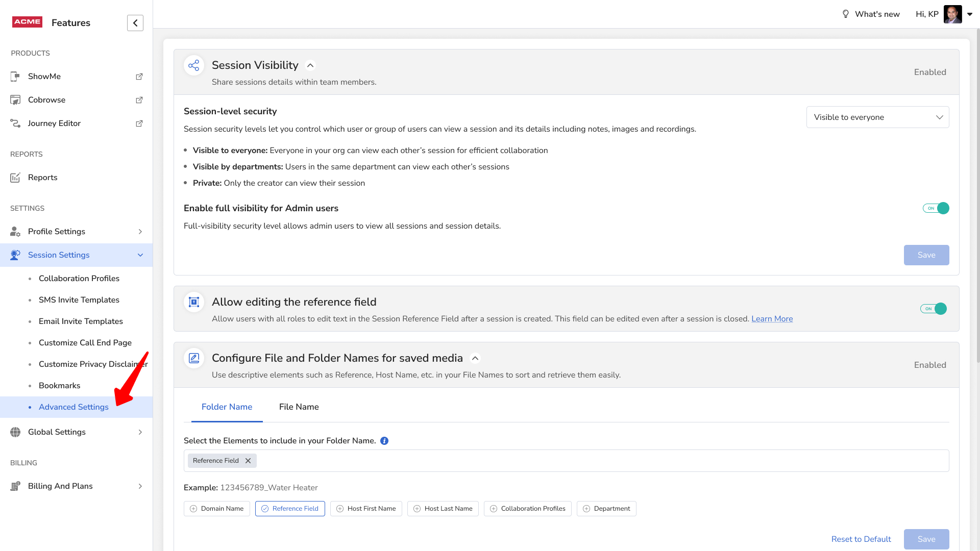This screenshot has height=551, width=980.
Task: Open SMS Invite Templates menu item
Action: click(x=79, y=300)
